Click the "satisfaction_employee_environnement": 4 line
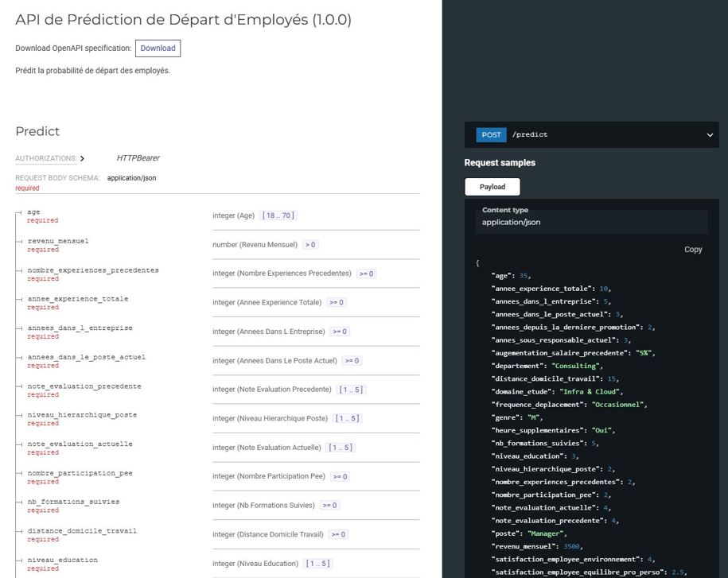Image resolution: width=728 pixels, height=578 pixels. [x=574, y=560]
